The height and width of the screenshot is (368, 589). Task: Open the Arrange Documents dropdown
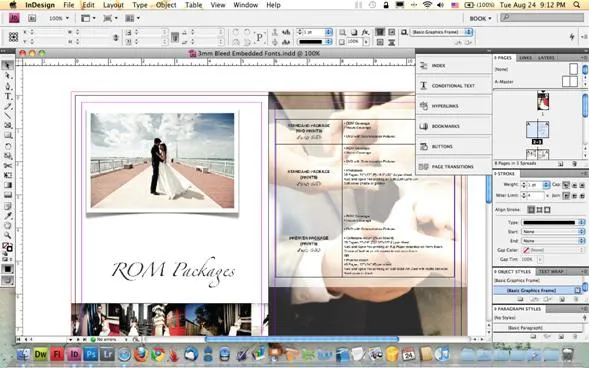point(133,18)
